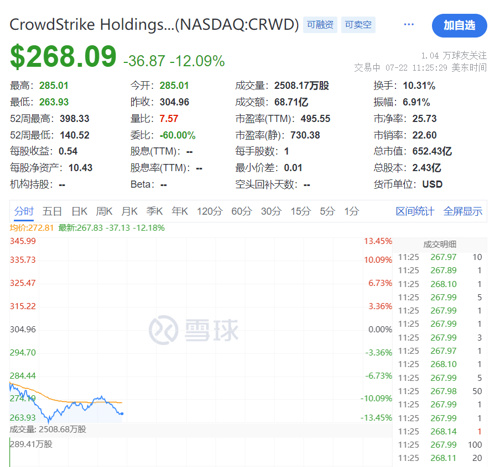Open the 月K chart tab

click(129, 211)
